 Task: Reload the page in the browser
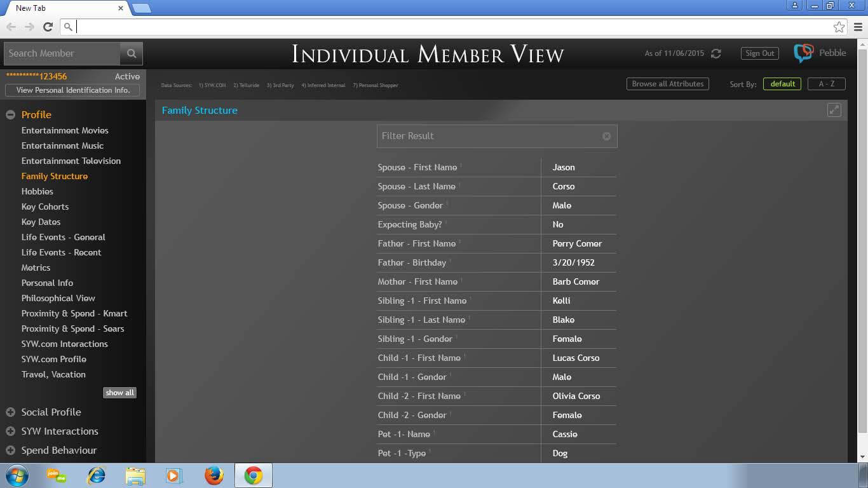click(x=48, y=27)
